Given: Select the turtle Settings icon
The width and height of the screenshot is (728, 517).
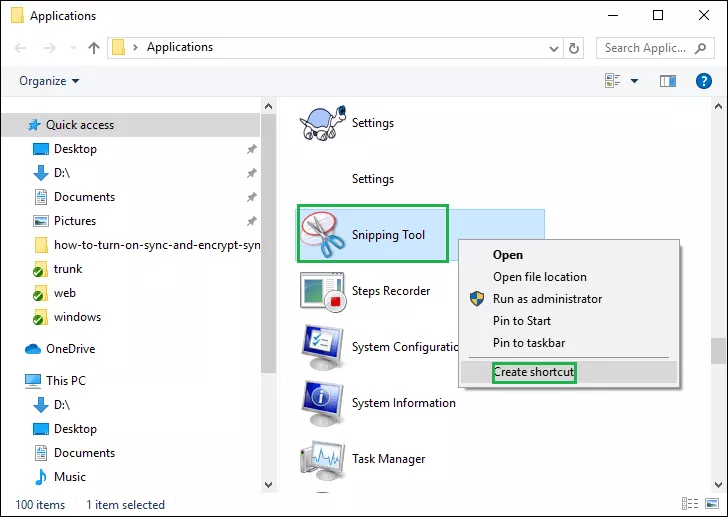Looking at the screenshot, I should 323,123.
